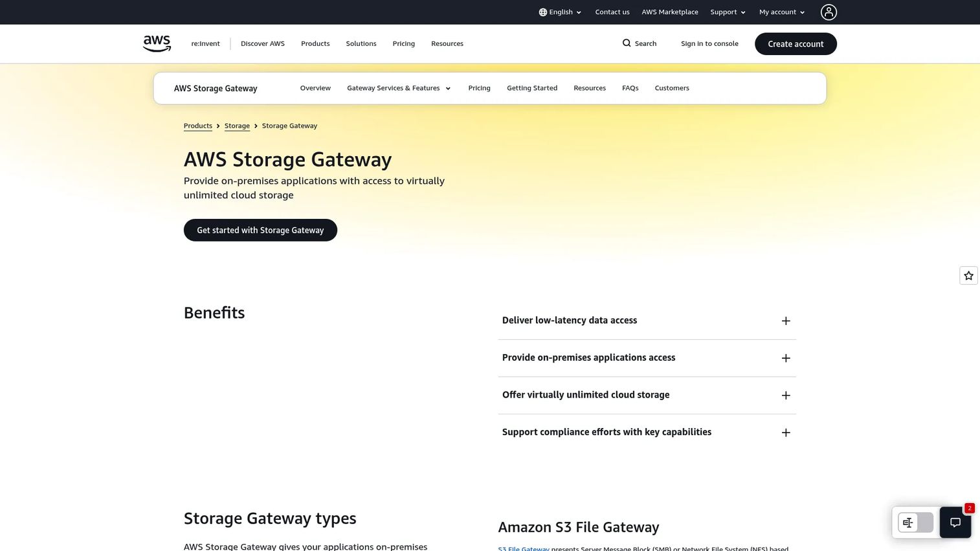Click Products breadcrumb link

(x=198, y=126)
